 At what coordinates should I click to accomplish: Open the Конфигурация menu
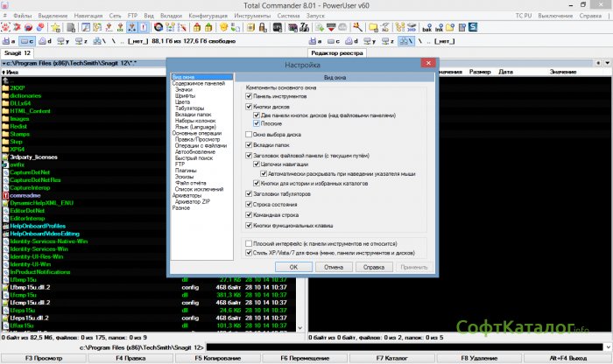[185, 16]
